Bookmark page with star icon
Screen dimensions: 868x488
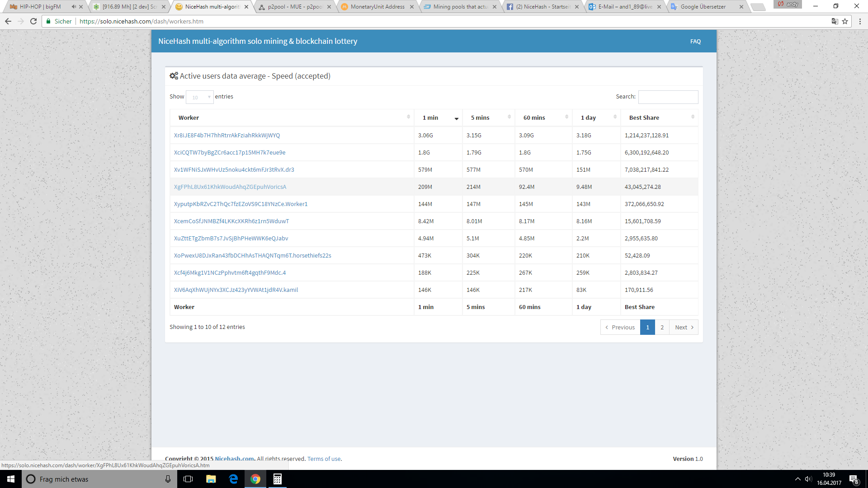coord(845,21)
